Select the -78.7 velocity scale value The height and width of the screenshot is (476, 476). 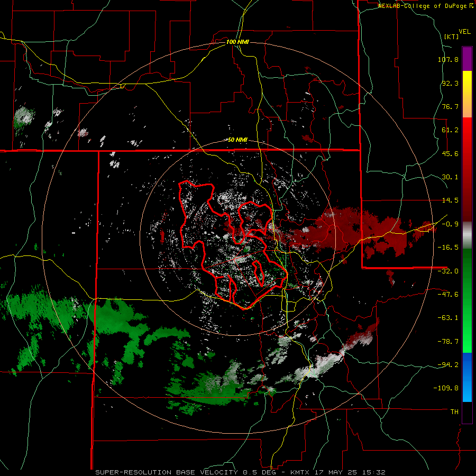[448, 342]
